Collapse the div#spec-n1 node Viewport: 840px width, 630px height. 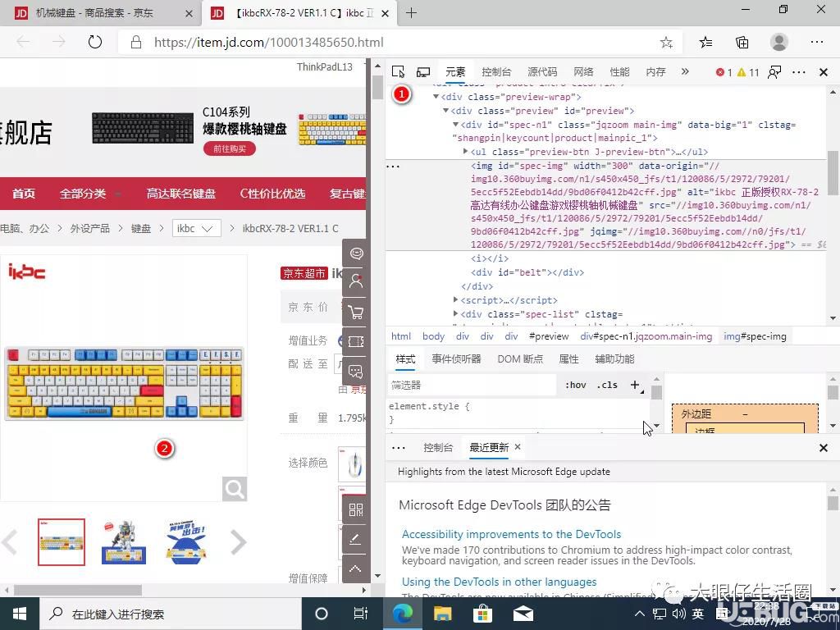tap(455, 125)
